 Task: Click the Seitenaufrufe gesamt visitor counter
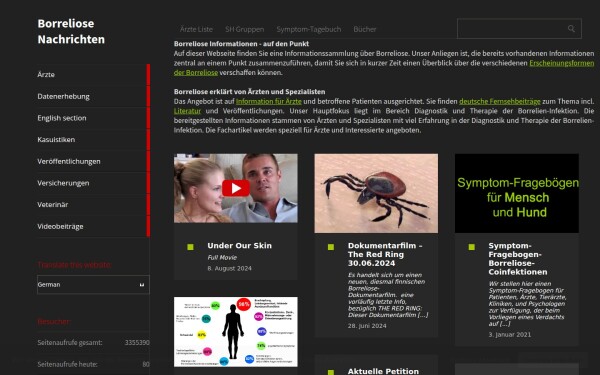pyautogui.click(x=93, y=342)
